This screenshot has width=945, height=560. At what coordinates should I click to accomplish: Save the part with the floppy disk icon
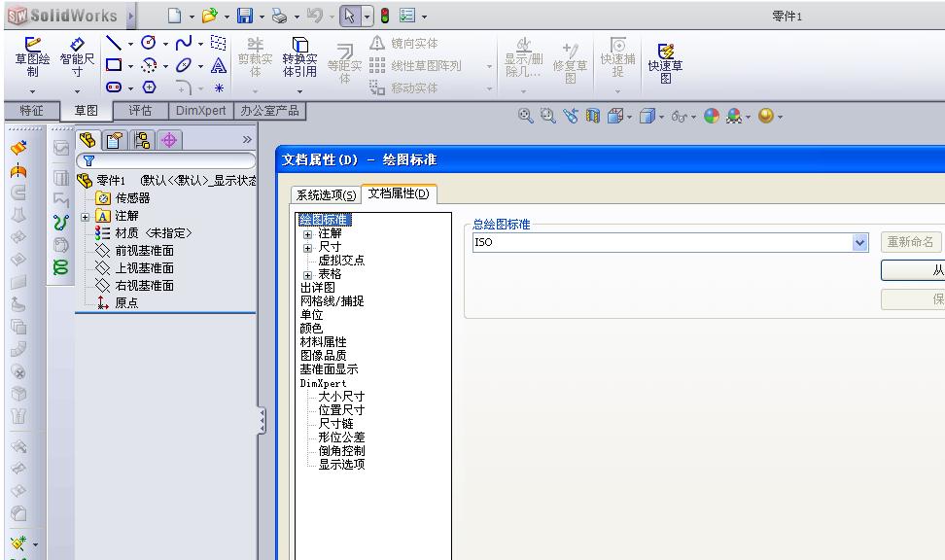(245, 16)
